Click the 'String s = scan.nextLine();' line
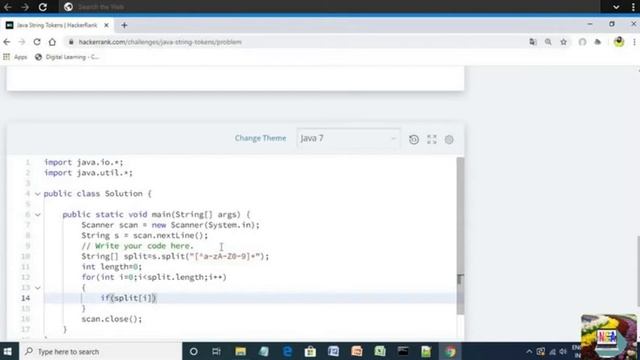This screenshot has width=640, height=360. [x=144, y=236]
